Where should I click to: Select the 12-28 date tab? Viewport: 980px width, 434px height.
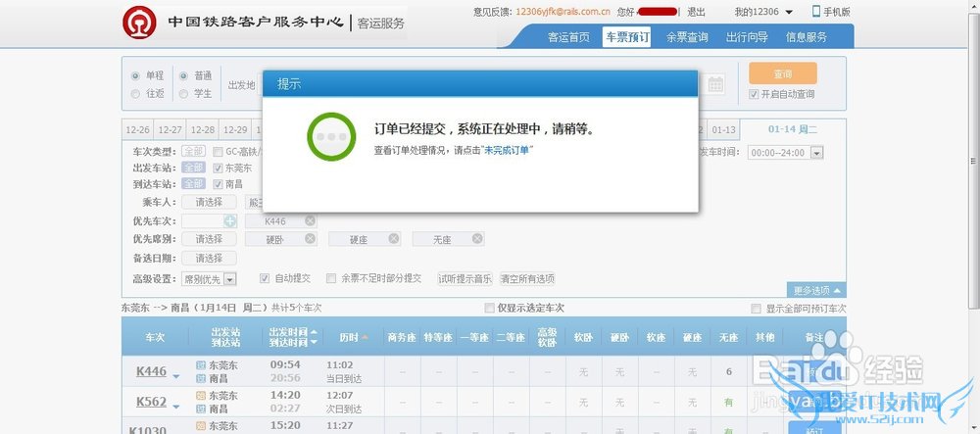203,130
